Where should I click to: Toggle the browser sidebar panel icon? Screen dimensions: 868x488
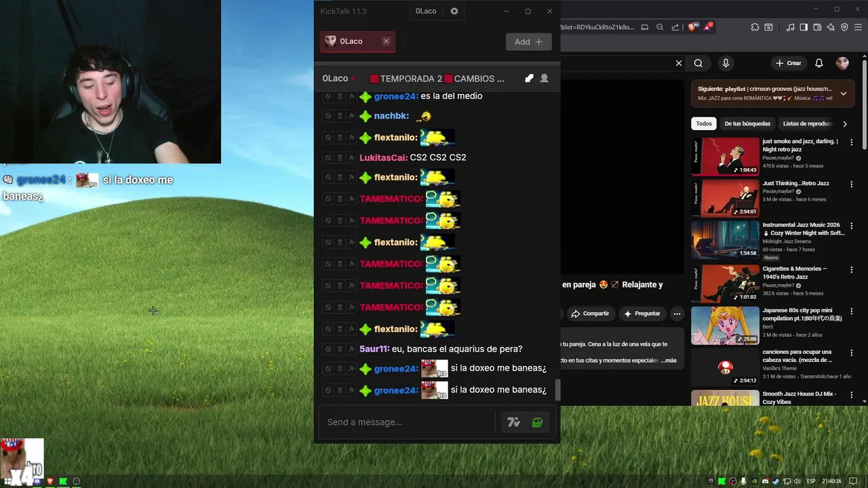804,27
